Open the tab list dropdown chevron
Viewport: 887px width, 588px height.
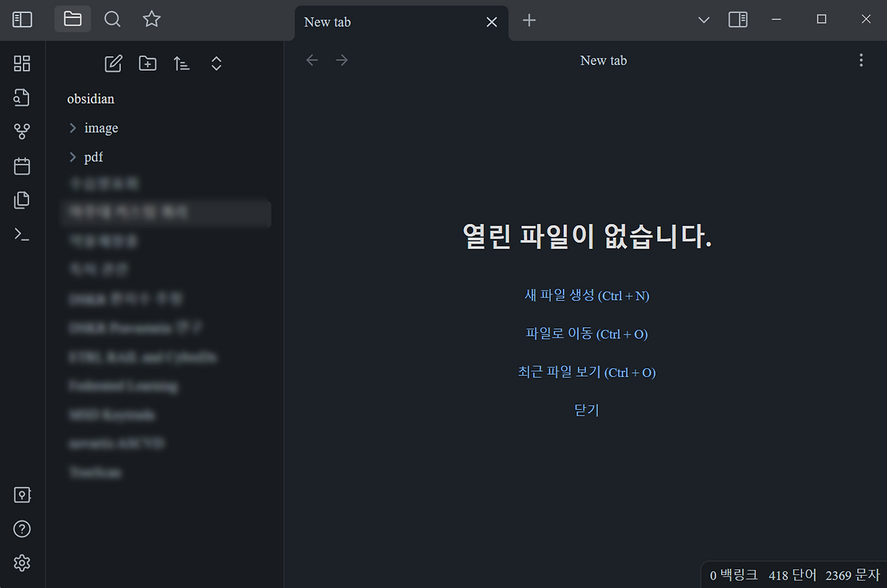[703, 20]
